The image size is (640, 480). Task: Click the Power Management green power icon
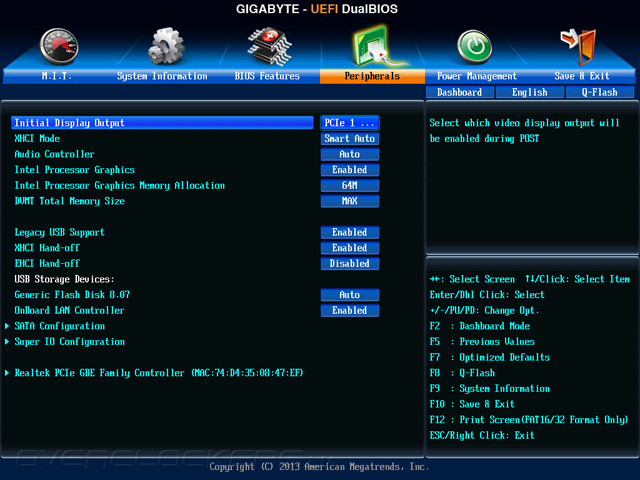pos(474,46)
